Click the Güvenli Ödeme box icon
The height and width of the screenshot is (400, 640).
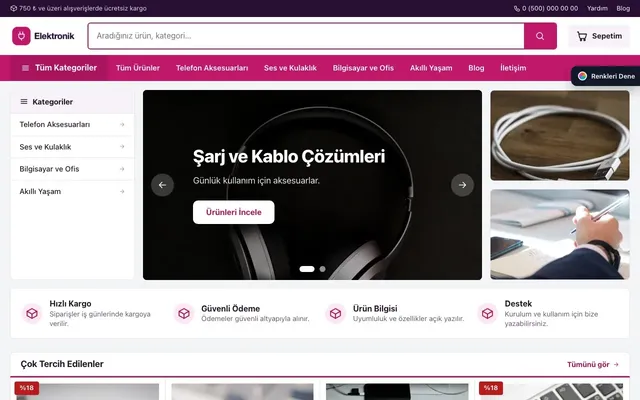[x=184, y=313]
